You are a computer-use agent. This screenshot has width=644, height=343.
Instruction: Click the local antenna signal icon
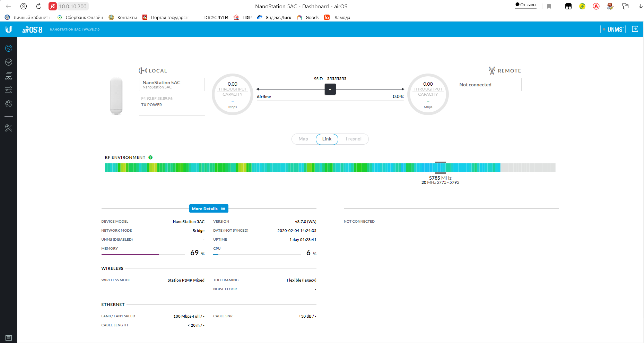point(143,70)
